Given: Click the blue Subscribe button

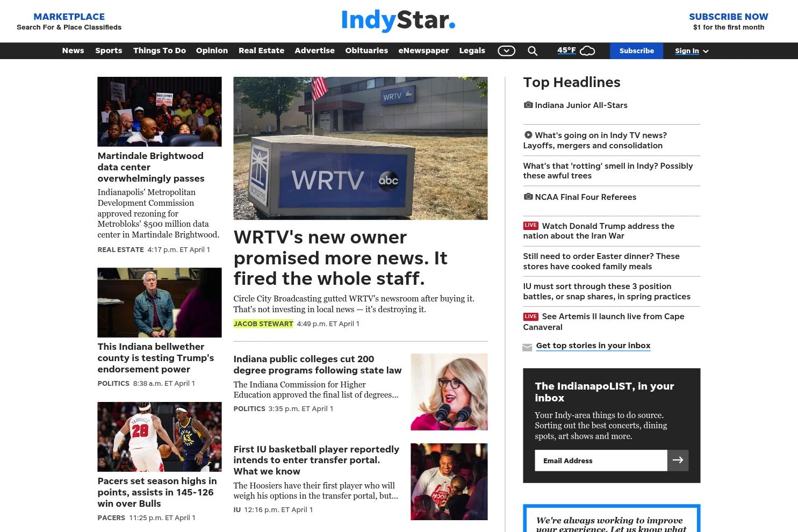Looking at the screenshot, I should (636, 51).
